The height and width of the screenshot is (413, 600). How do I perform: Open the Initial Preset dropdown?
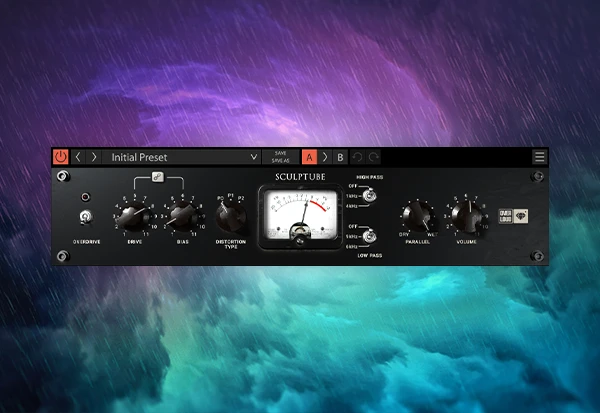coord(181,157)
